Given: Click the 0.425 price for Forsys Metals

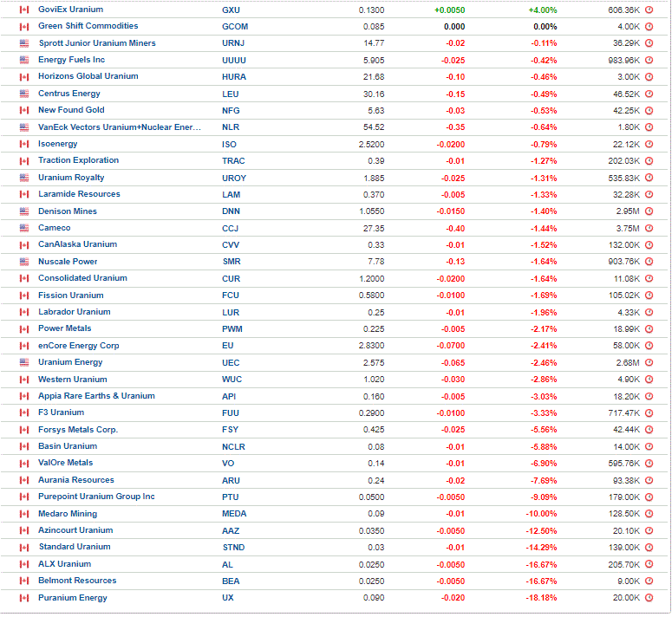Looking at the screenshot, I should tap(374, 430).
